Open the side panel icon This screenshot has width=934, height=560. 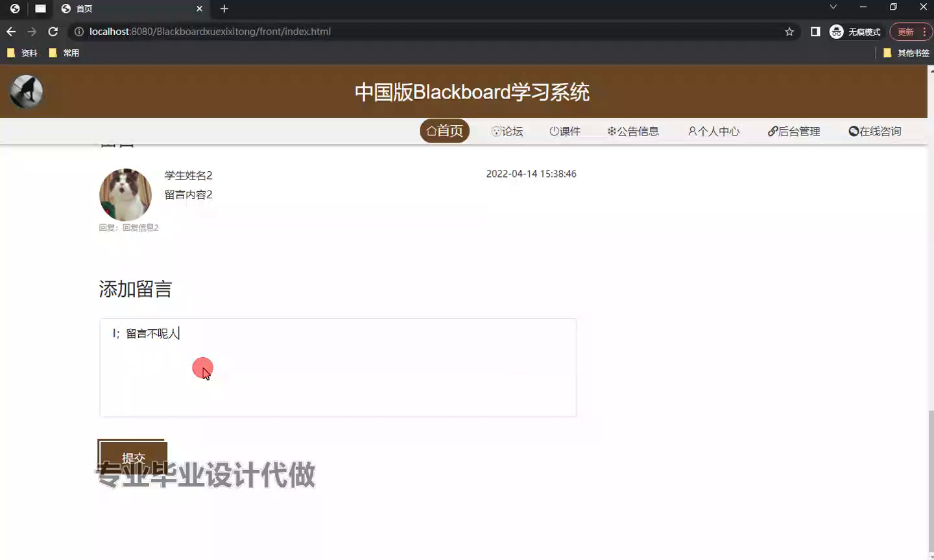(815, 32)
